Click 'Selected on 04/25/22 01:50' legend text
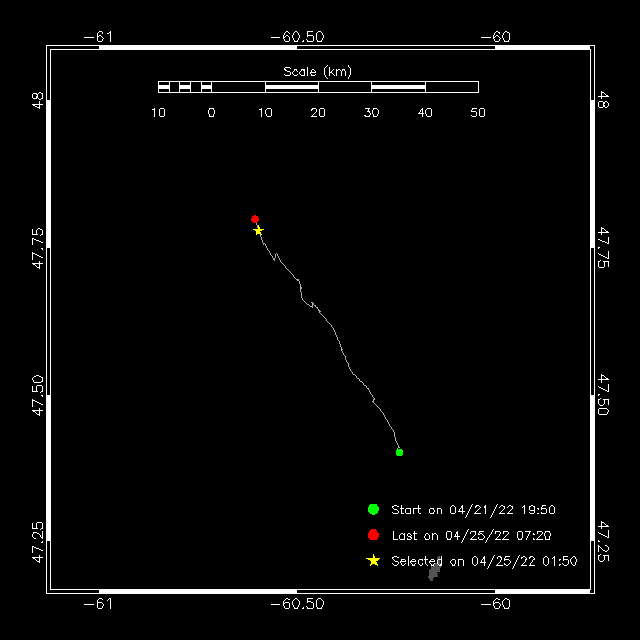Image resolution: width=640 pixels, height=640 pixels. pyautogui.click(x=484, y=562)
